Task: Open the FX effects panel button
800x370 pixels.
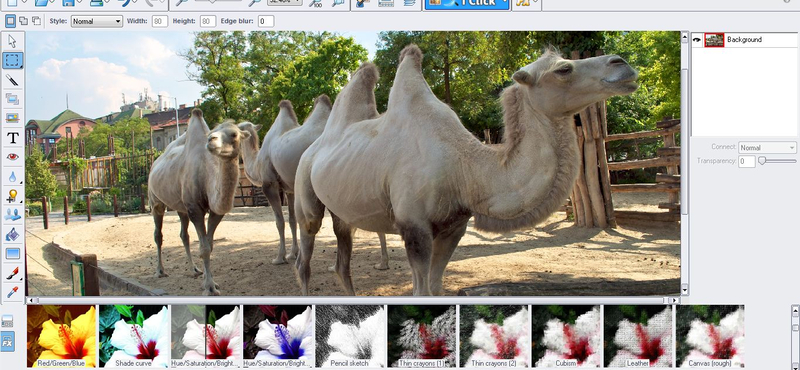Action: 8,341
